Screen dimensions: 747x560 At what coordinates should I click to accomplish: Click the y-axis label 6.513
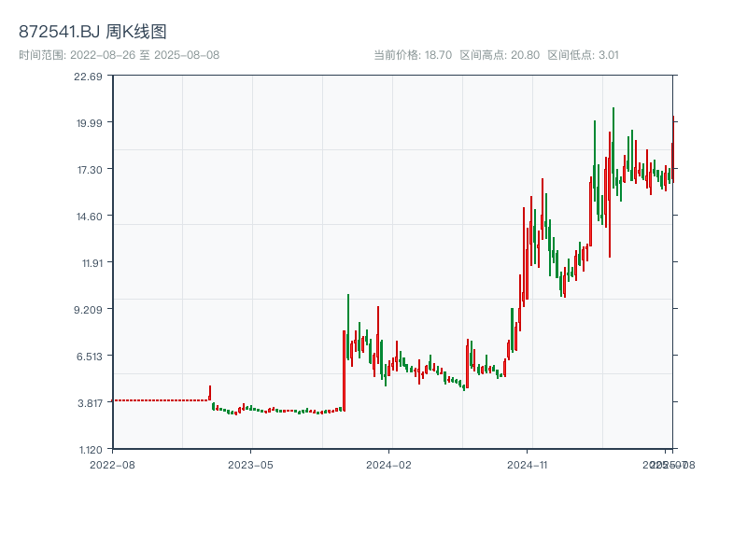pos(90,357)
